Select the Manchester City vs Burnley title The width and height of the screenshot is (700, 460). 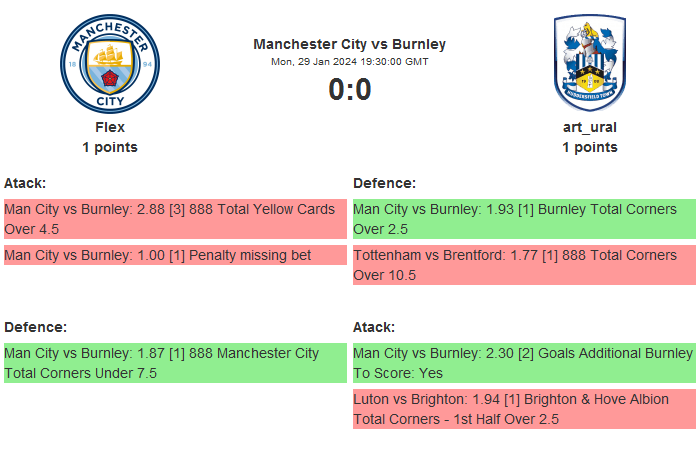(x=350, y=44)
